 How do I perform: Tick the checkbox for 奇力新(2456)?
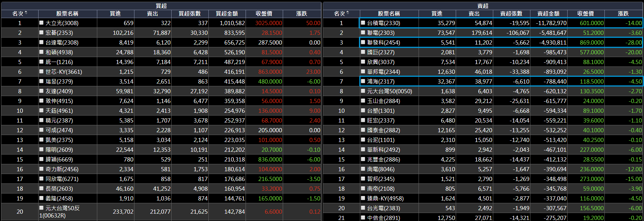click(41, 169)
